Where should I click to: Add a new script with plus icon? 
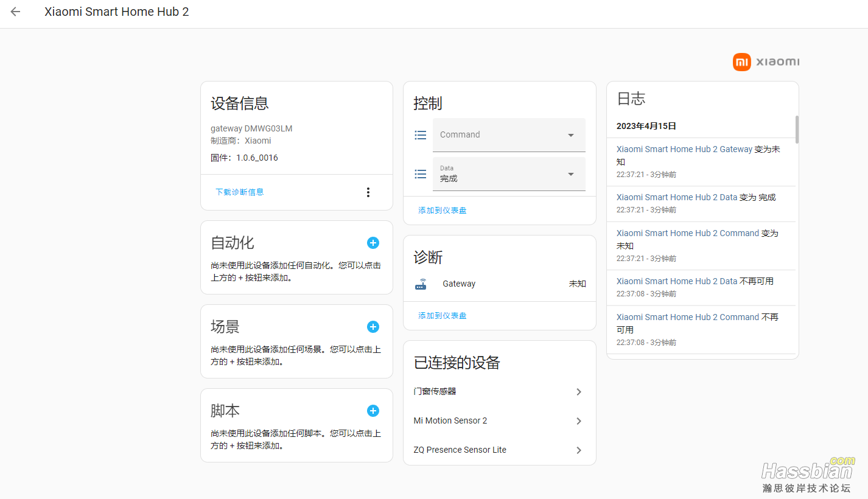click(373, 411)
